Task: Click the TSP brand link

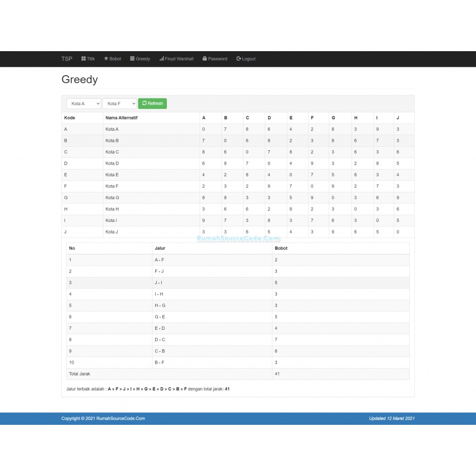Action: (67, 59)
